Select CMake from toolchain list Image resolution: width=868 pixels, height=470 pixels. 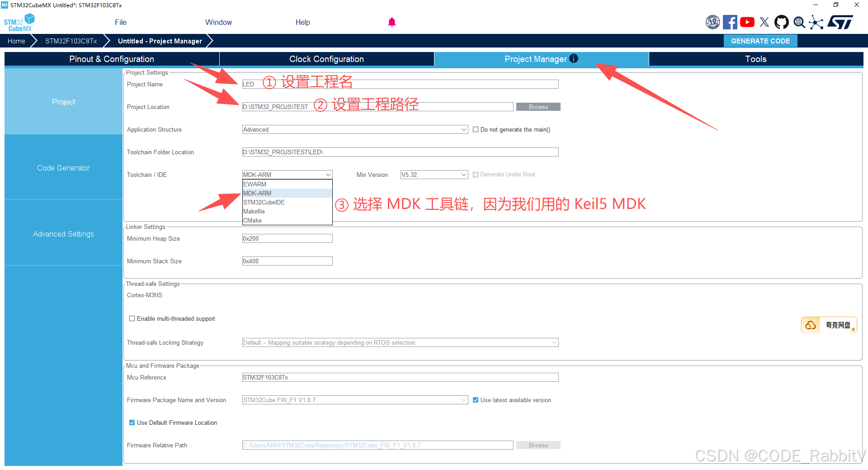click(287, 220)
